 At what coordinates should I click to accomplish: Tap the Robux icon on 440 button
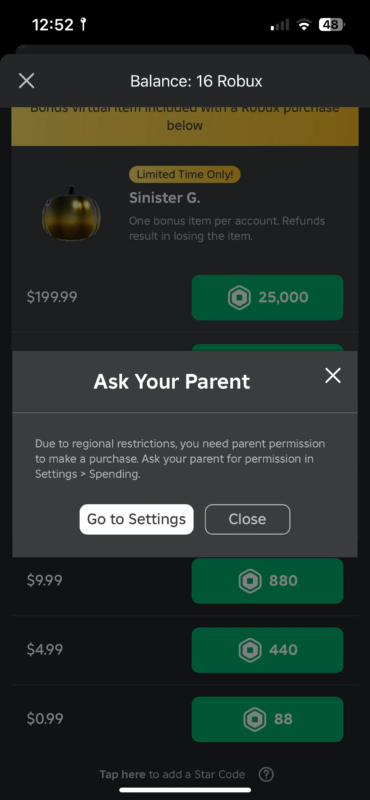250,650
